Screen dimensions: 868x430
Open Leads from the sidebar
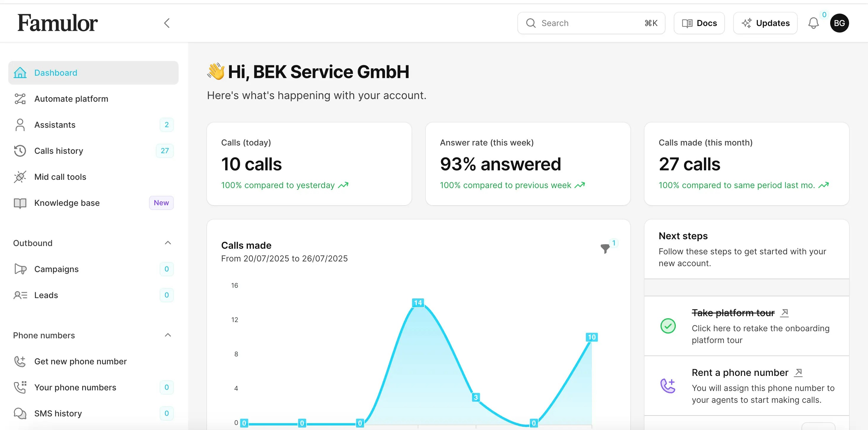click(46, 295)
